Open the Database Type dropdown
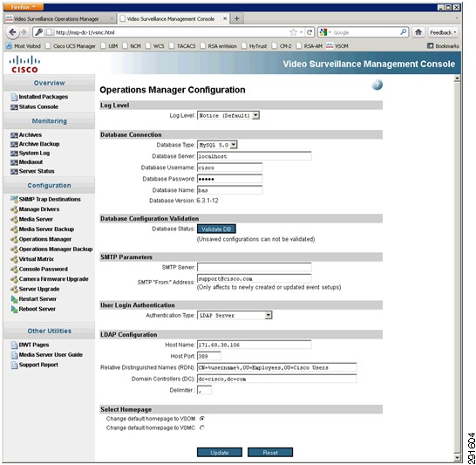 (217, 145)
